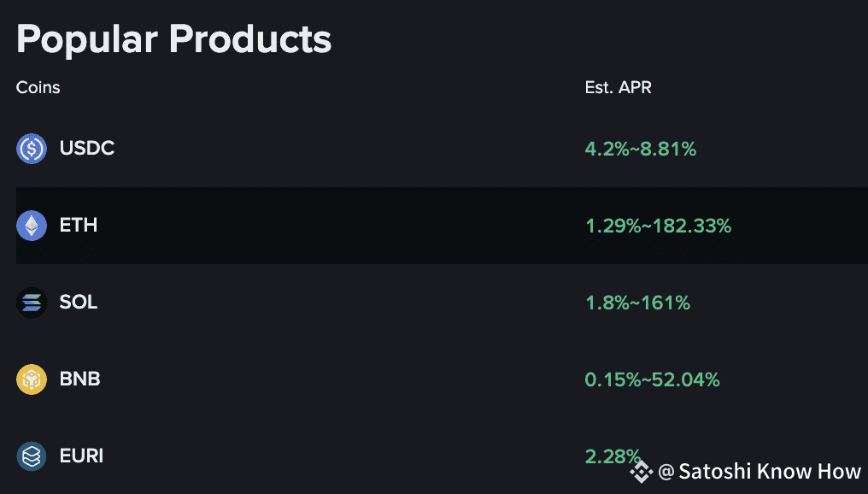Click the EURI APR 2.28% value
The height and width of the screenshot is (494, 868).
coord(612,456)
